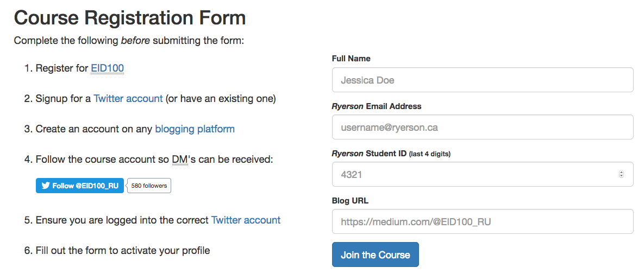Submit with the Join the Course button
This screenshot has height=280, width=644.
coord(375,255)
